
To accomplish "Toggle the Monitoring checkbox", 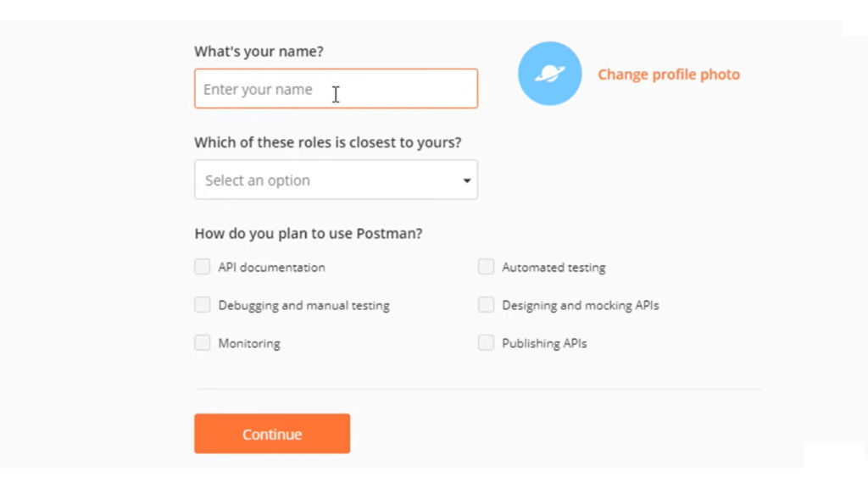I will point(203,343).
